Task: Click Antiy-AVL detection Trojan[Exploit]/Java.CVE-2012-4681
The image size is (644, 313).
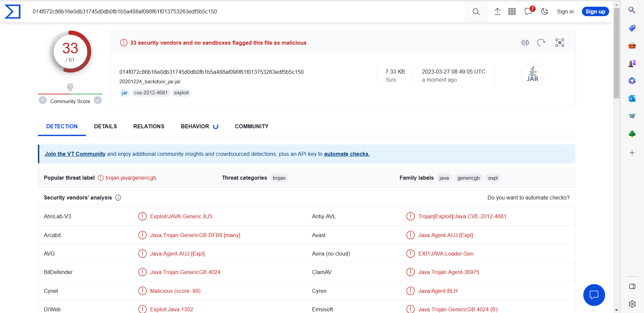Action: tap(462, 217)
